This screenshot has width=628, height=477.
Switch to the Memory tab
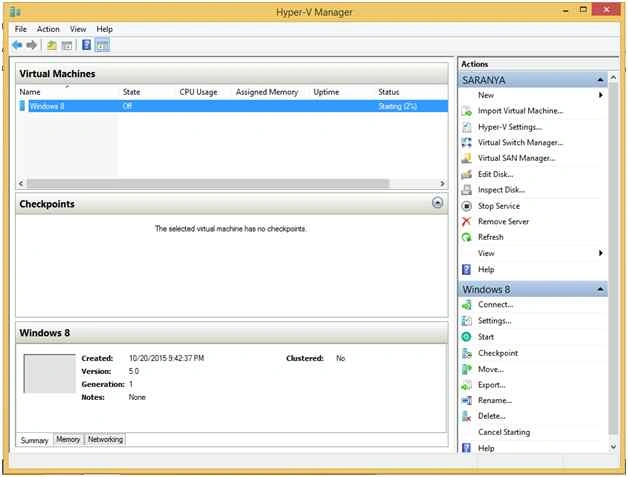tap(68, 439)
